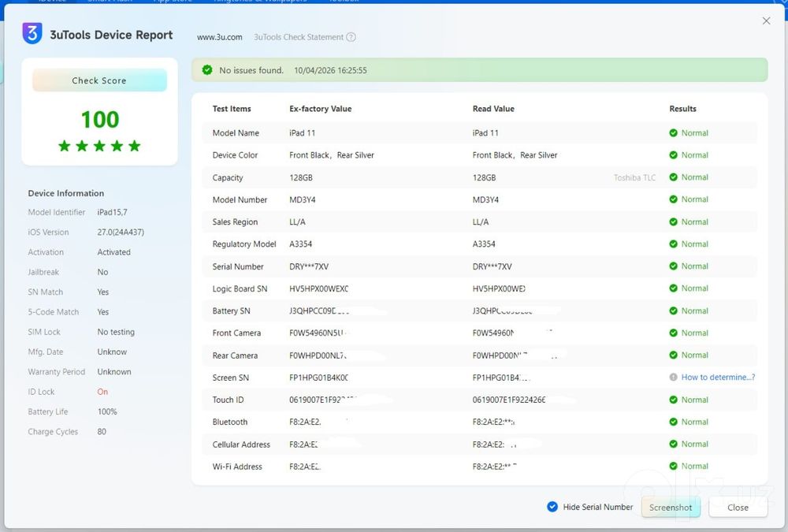
Task: Click the Test Items column header
Action: (x=231, y=109)
